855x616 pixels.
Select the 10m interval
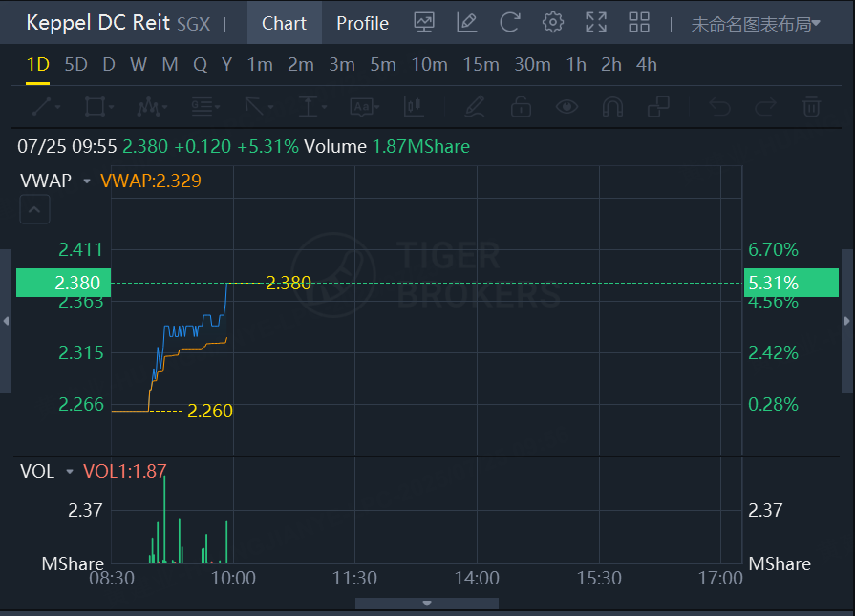429,65
